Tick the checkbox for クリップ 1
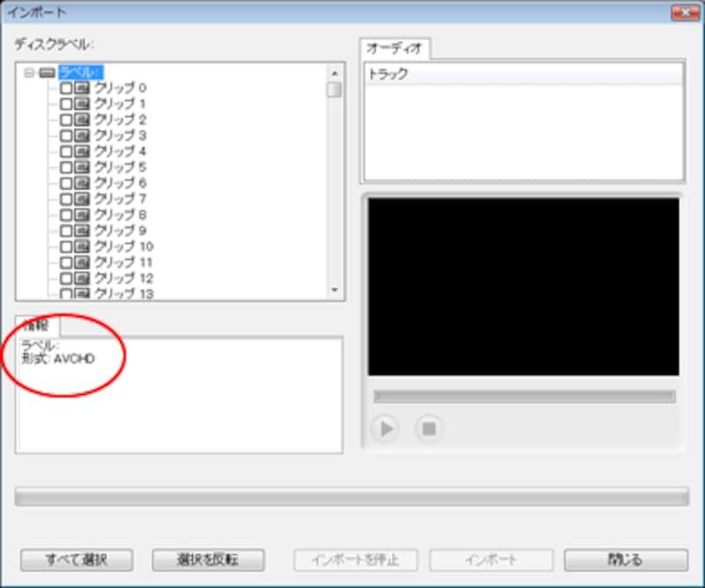This screenshot has width=705, height=588. click(66, 104)
